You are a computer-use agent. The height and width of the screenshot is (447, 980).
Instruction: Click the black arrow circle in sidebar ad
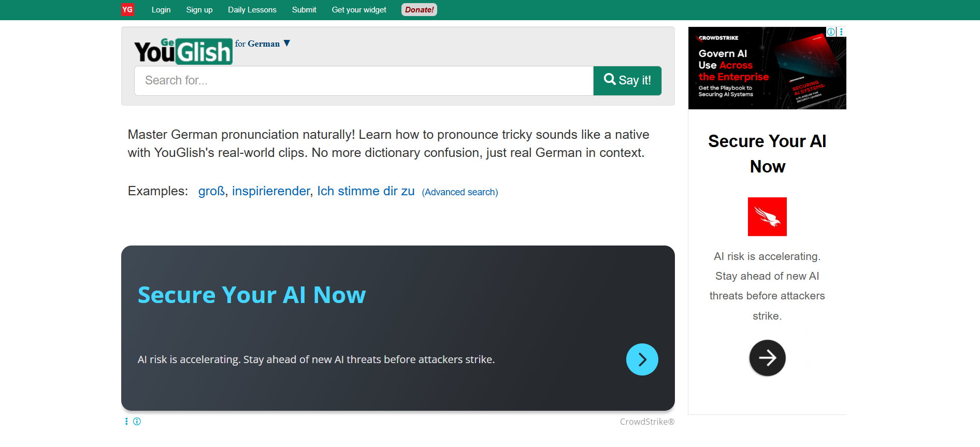coord(767,358)
